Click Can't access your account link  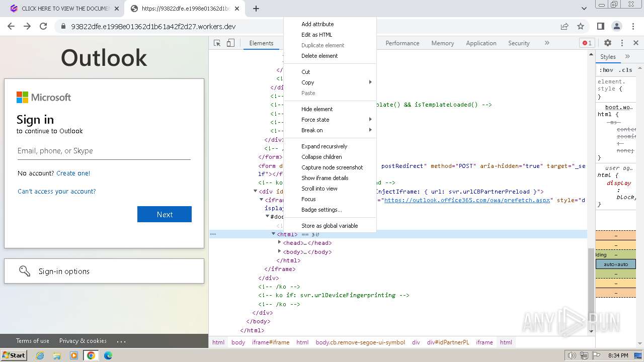pos(57,192)
